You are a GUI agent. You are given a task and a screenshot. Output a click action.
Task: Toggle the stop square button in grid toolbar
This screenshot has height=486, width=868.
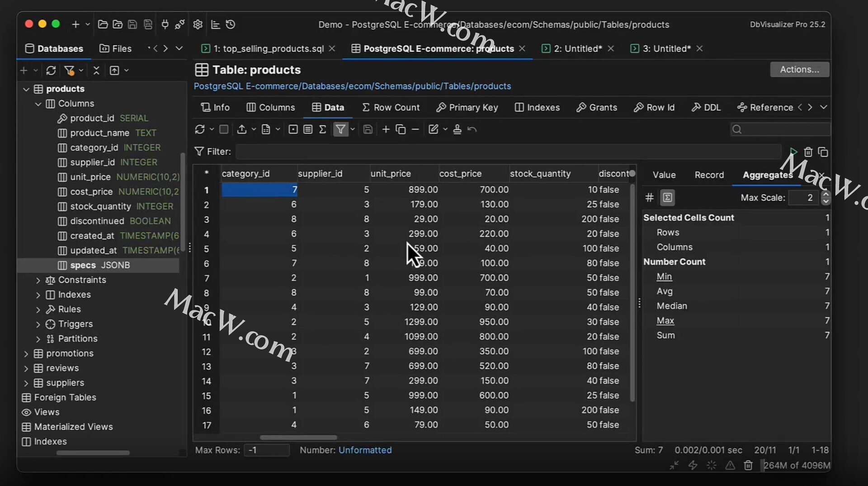coord(224,129)
